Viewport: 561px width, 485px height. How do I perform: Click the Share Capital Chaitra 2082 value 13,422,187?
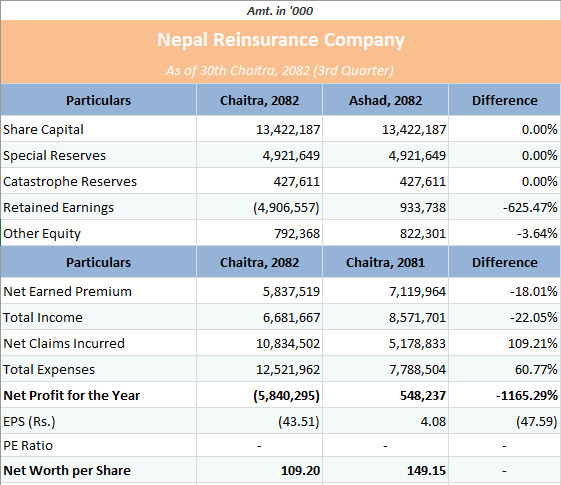pos(288,129)
